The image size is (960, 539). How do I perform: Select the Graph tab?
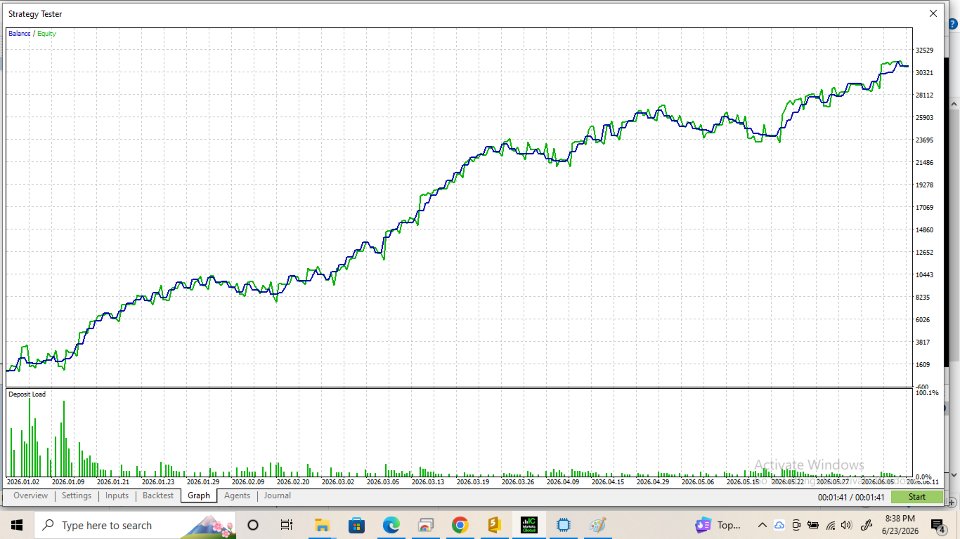point(198,496)
